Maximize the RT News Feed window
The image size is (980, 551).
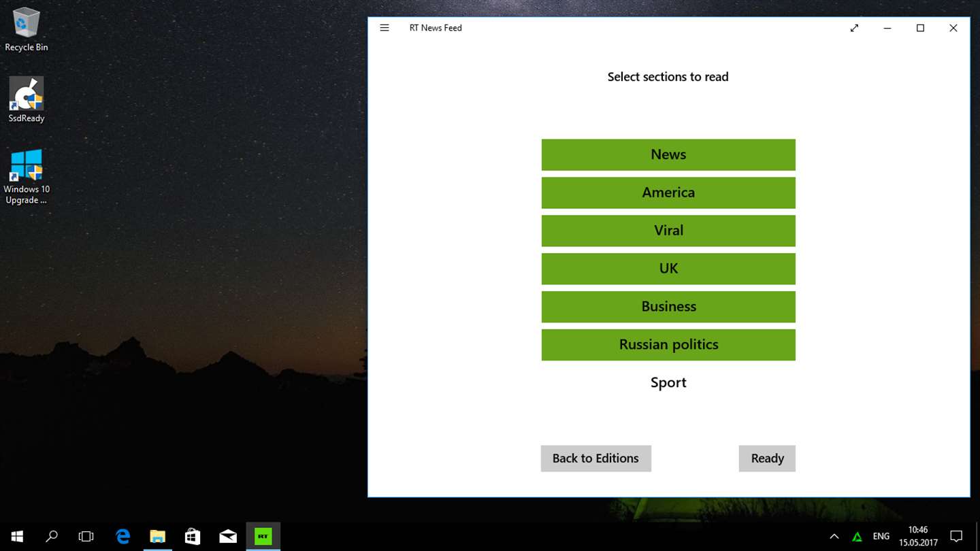[920, 28]
